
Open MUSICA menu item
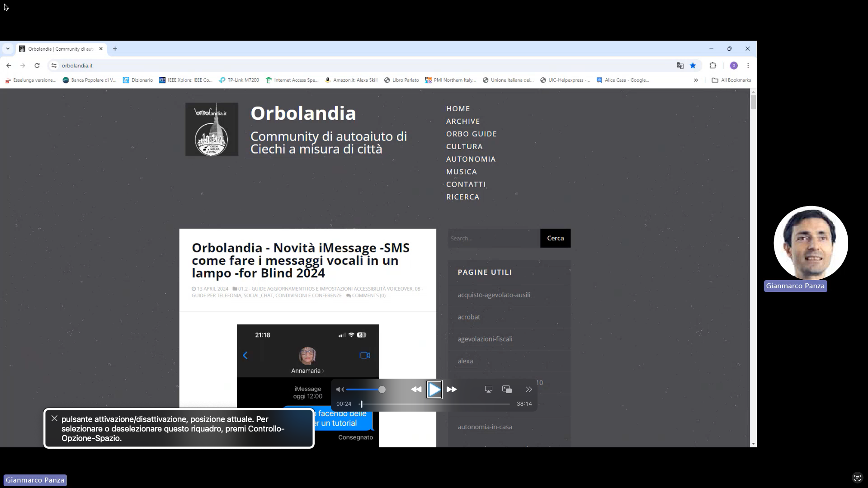[462, 172]
